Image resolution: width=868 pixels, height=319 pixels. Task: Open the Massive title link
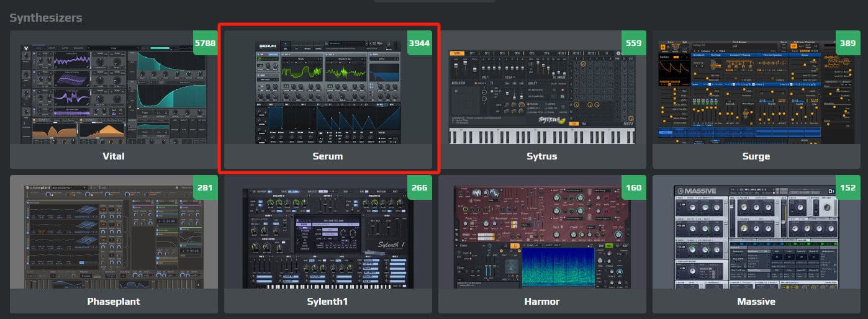click(x=756, y=302)
